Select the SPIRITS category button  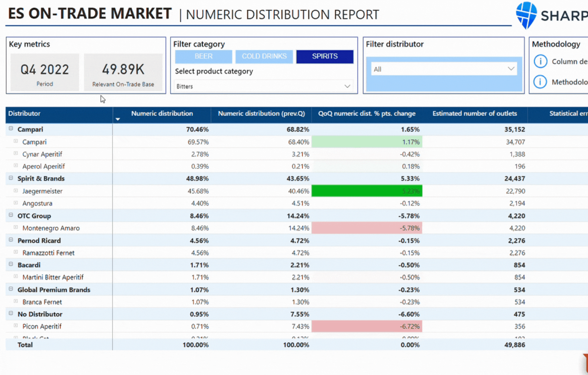325,56
